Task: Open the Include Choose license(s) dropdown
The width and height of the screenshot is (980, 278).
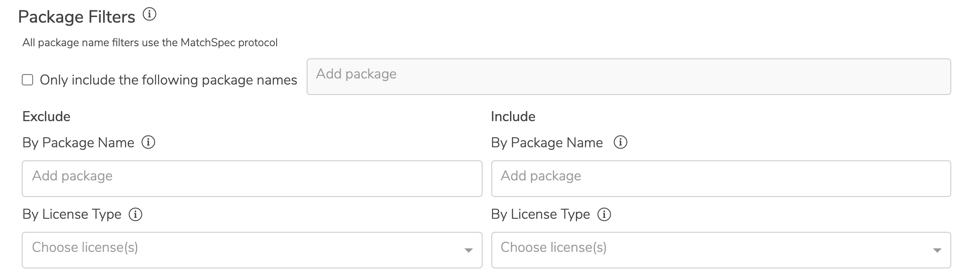Action: [721, 250]
